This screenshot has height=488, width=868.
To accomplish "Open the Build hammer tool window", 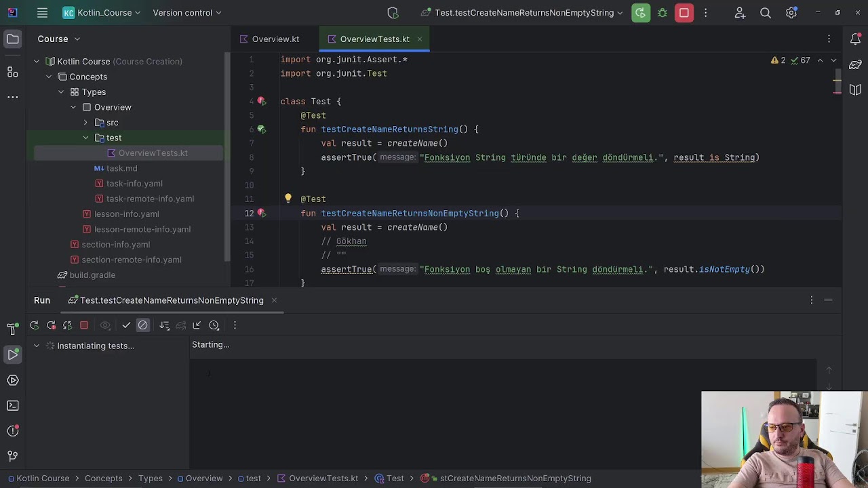I will [x=13, y=329].
